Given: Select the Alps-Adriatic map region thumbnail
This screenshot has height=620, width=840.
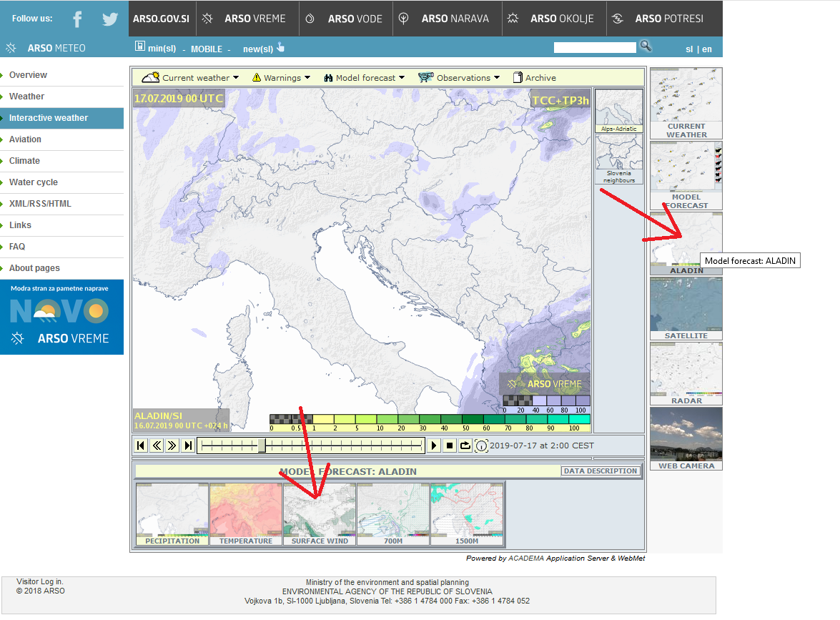Looking at the screenshot, I should click(x=619, y=111).
